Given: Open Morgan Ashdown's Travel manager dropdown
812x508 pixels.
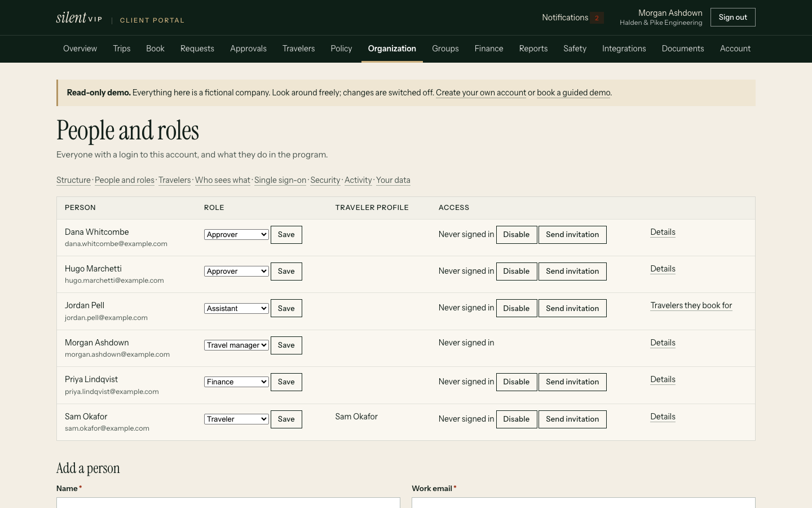Looking at the screenshot, I should (x=236, y=345).
